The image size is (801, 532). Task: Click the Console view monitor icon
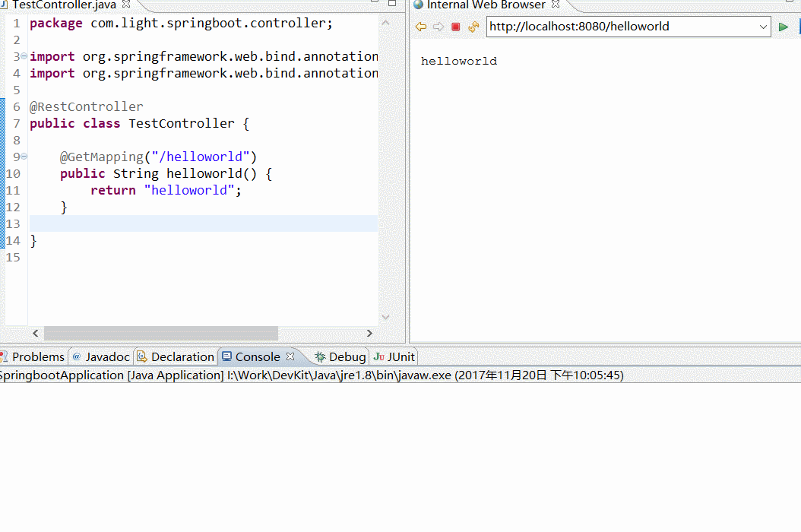tap(226, 356)
